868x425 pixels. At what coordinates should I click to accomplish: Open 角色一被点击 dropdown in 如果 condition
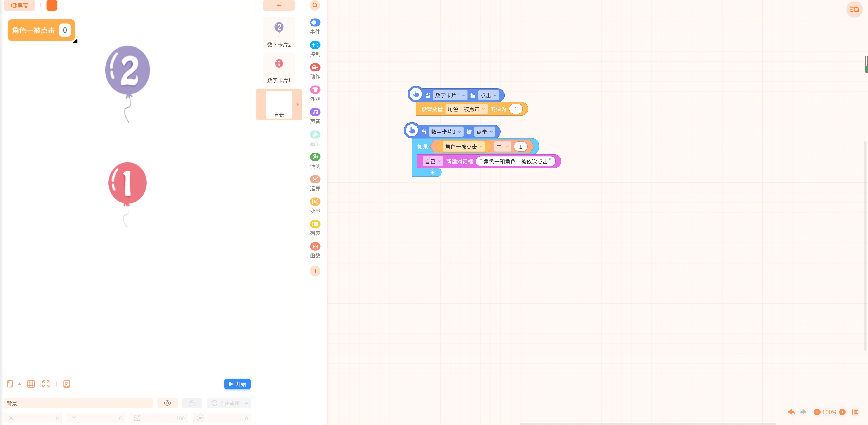coord(464,146)
